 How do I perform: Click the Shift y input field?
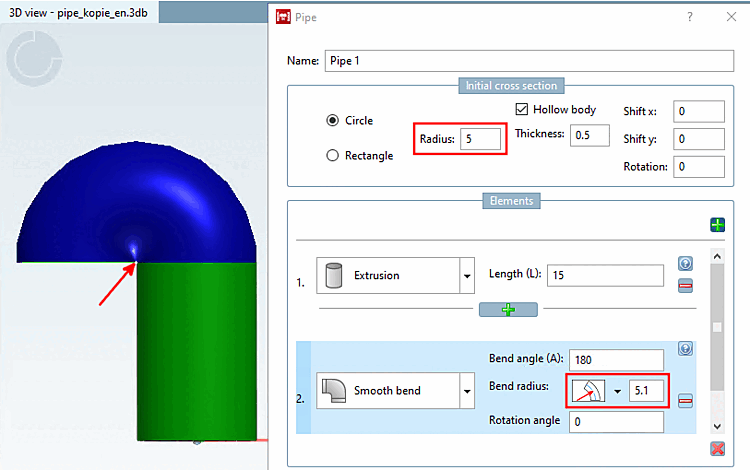[699, 139]
